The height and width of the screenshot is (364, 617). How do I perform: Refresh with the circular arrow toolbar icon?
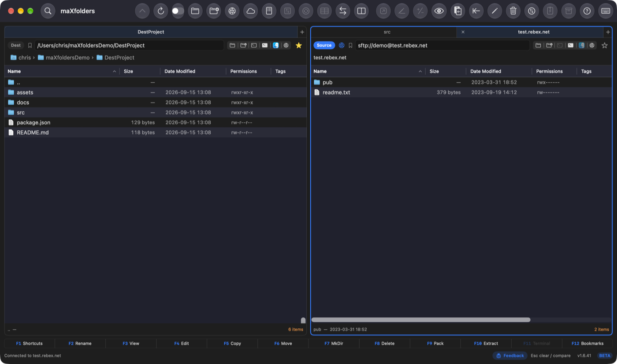tap(161, 11)
